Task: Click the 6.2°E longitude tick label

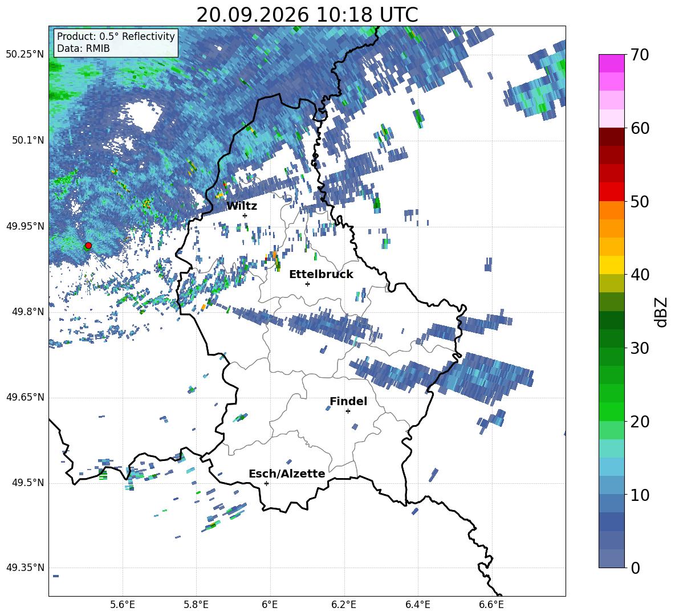Action: pyautogui.click(x=344, y=605)
